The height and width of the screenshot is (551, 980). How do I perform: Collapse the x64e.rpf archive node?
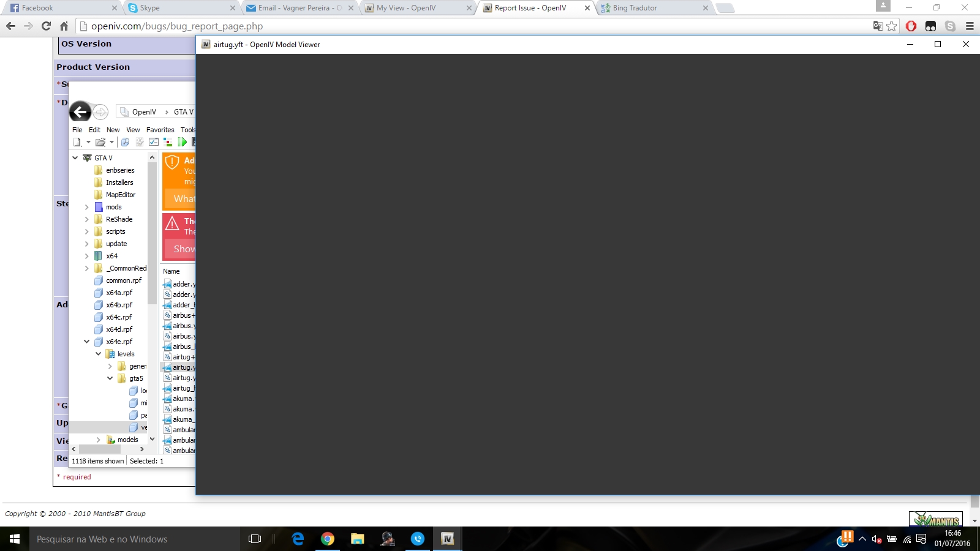pos(86,342)
